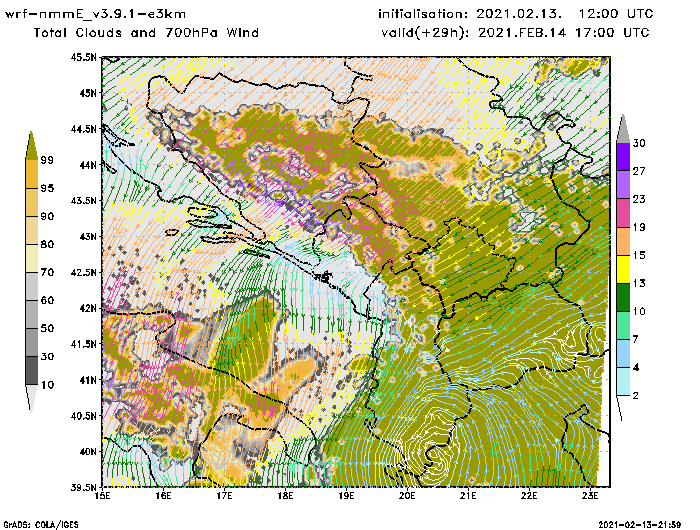The image size is (700, 530).
Task: Click the 44N latitude axis label
Action: (88, 165)
